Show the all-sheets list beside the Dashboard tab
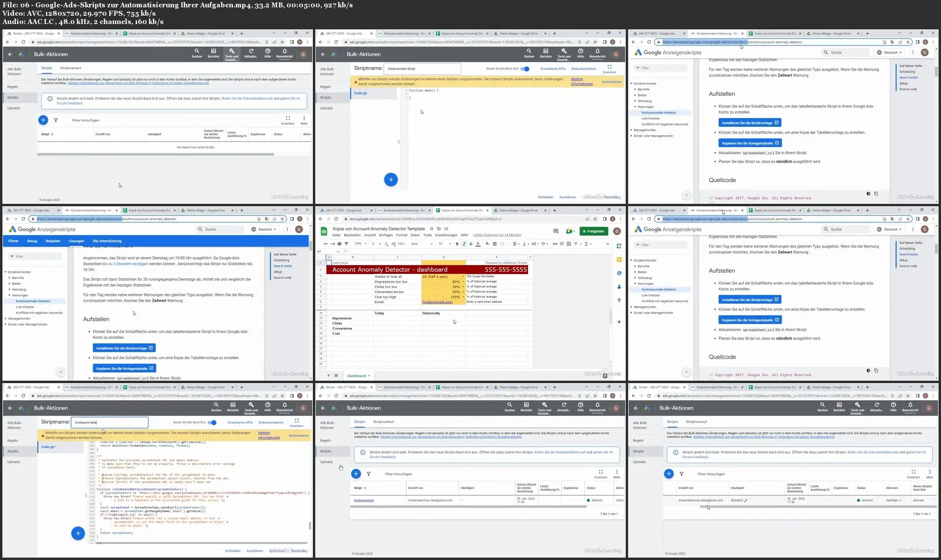This screenshot has height=560, width=941. tap(336, 376)
